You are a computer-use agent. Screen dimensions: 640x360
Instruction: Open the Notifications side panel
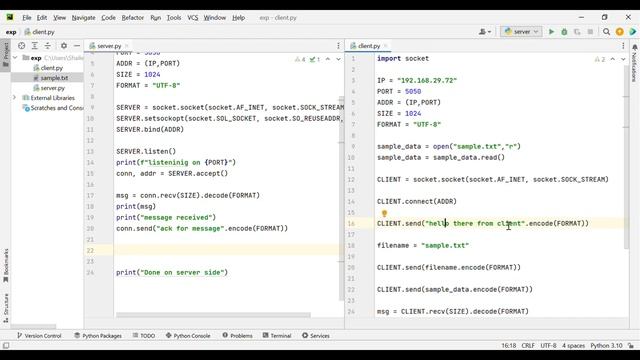[635, 62]
